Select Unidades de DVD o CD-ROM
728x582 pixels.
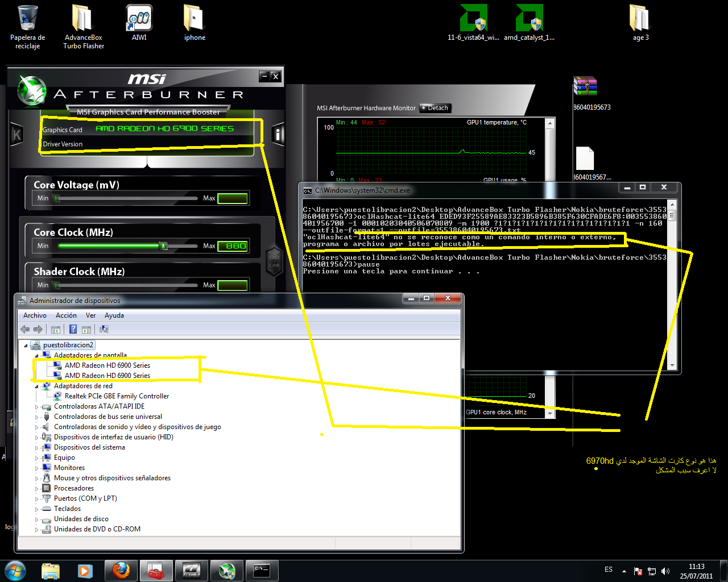click(x=97, y=529)
